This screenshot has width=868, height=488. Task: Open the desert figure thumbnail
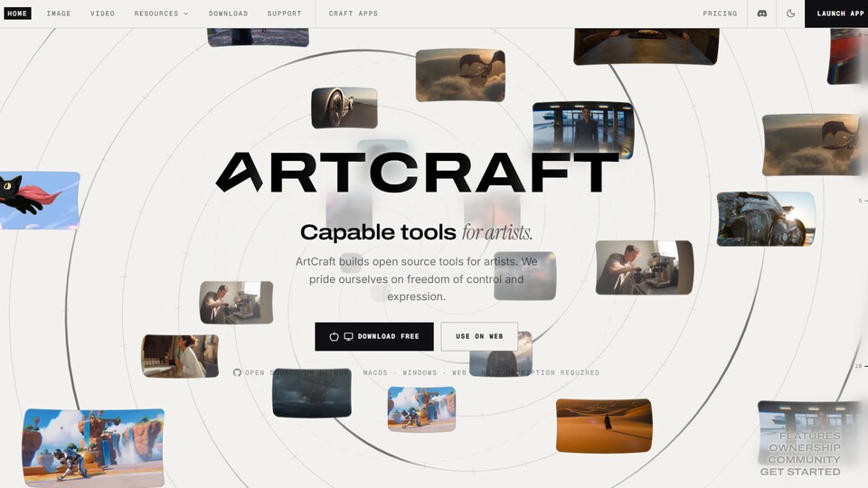pyautogui.click(x=604, y=425)
